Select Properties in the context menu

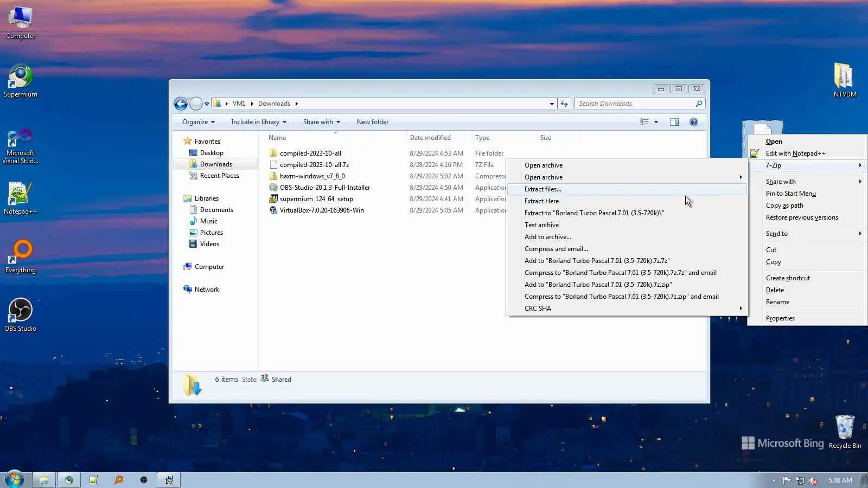coord(808,318)
